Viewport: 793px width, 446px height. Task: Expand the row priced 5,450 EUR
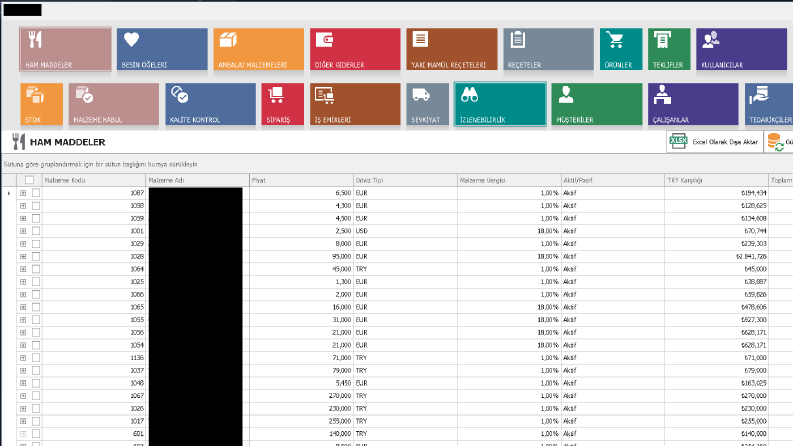(23, 383)
